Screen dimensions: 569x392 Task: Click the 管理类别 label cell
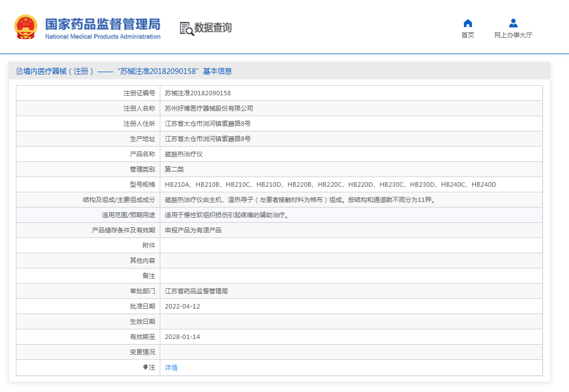(x=88, y=169)
